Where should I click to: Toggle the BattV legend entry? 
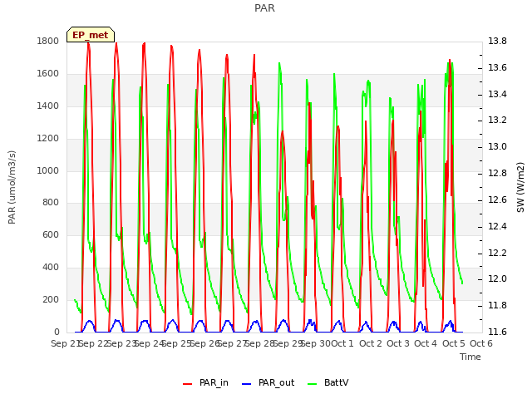(x=328, y=383)
